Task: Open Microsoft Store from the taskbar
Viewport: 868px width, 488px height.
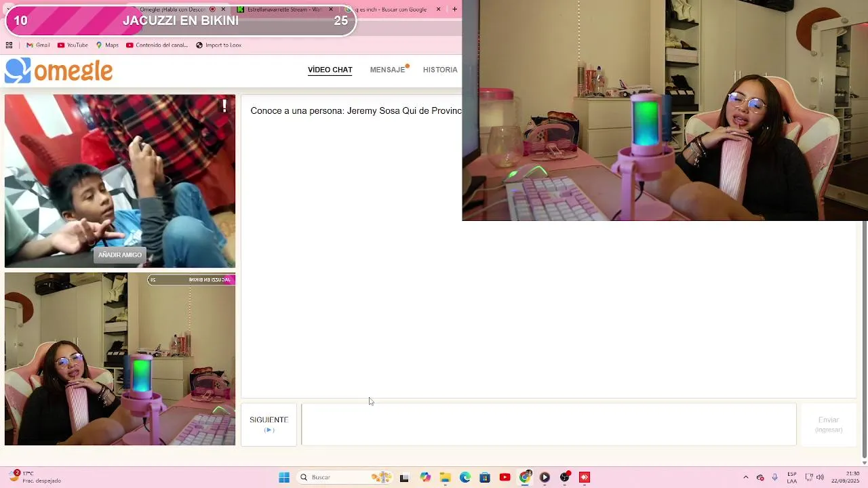Action: click(485, 477)
